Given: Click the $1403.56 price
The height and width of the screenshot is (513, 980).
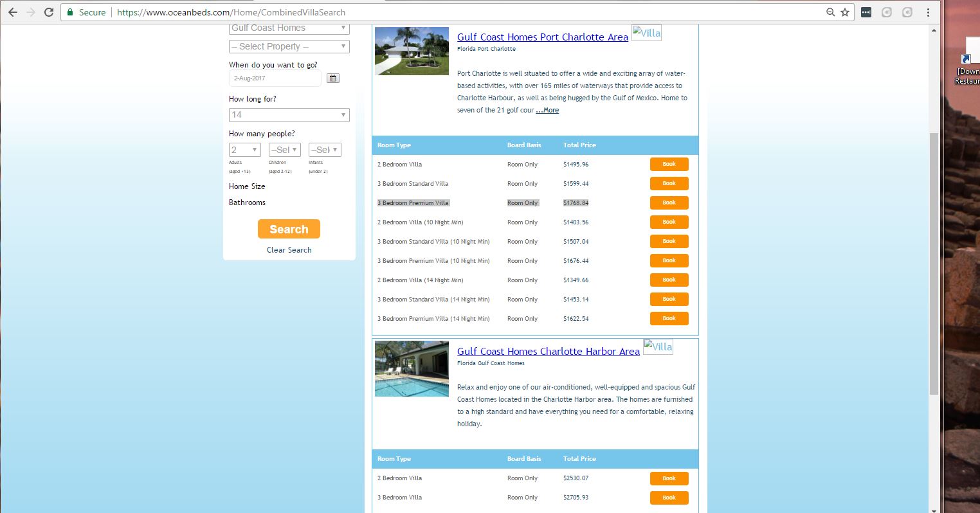Looking at the screenshot, I should tap(576, 222).
